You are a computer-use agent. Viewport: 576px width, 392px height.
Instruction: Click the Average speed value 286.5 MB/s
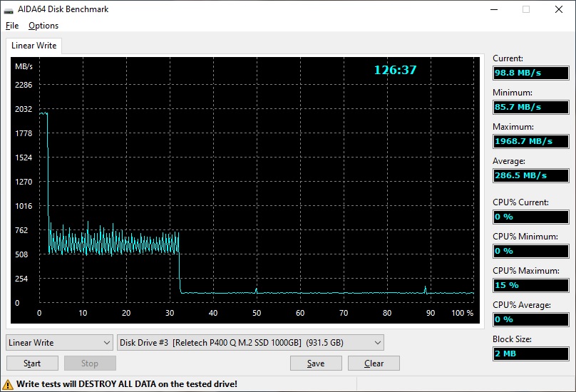click(531, 175)
